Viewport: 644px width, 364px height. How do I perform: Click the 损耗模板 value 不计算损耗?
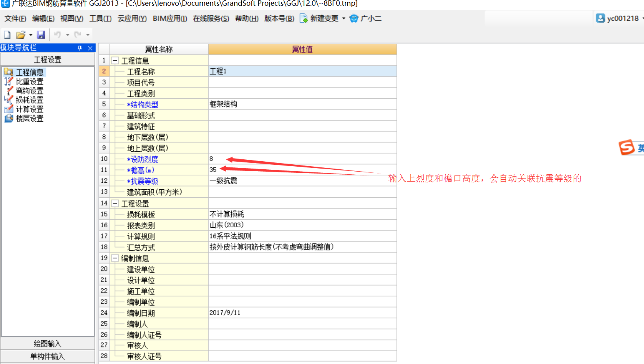[x=302, y=214]
